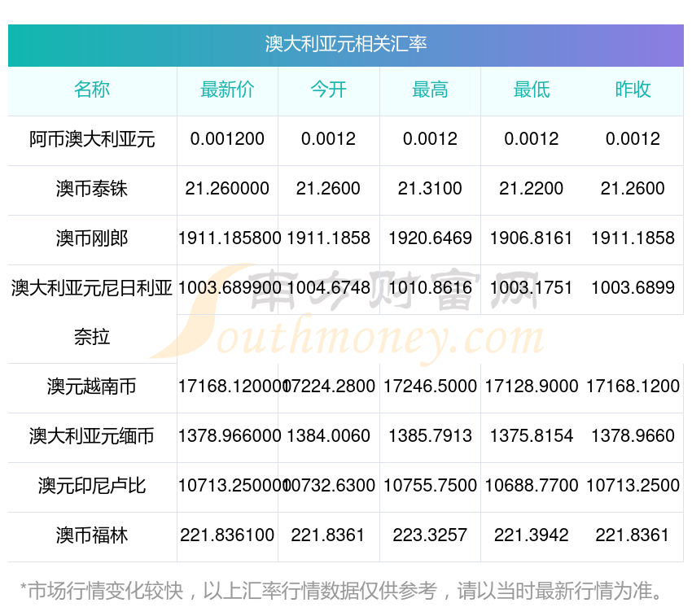Click the row name 澳元印尼卢比
692x616 pixels.
pos(92,486)
